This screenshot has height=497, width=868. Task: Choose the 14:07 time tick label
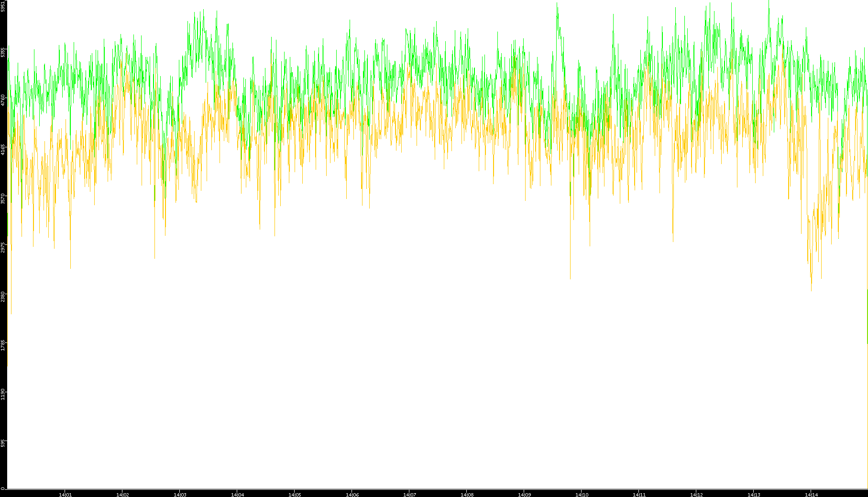409,495
